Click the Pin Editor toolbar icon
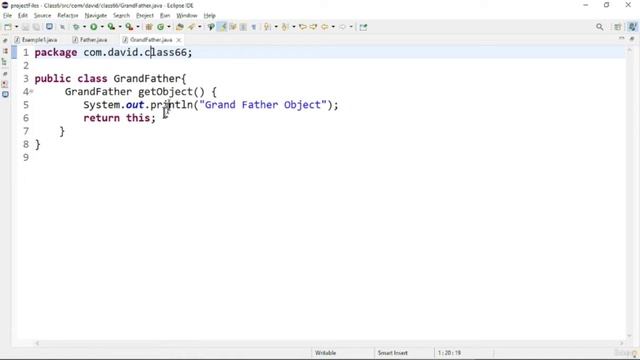 (x=363, y=27)
